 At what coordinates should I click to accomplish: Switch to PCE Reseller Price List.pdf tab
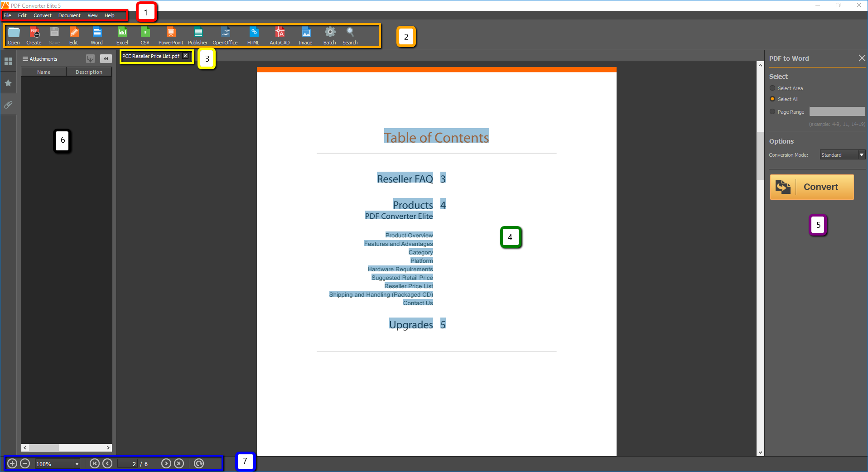pos(151,56)
